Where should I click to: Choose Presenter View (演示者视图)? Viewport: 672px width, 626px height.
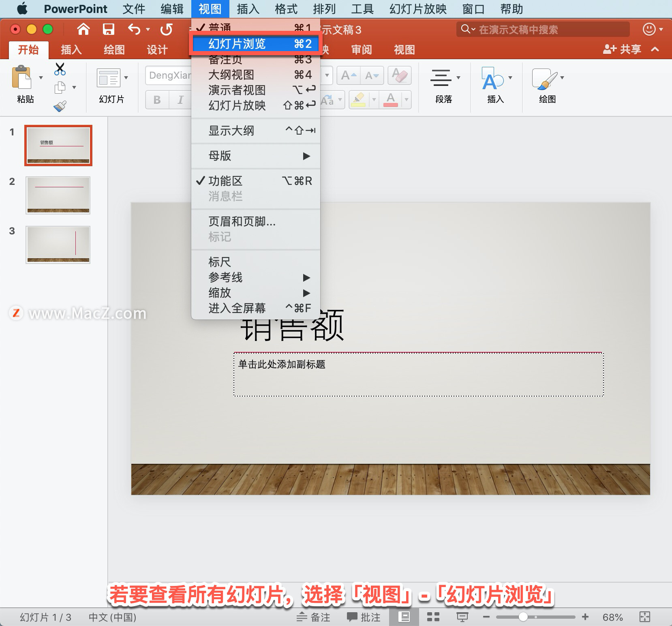click(255, 90)
